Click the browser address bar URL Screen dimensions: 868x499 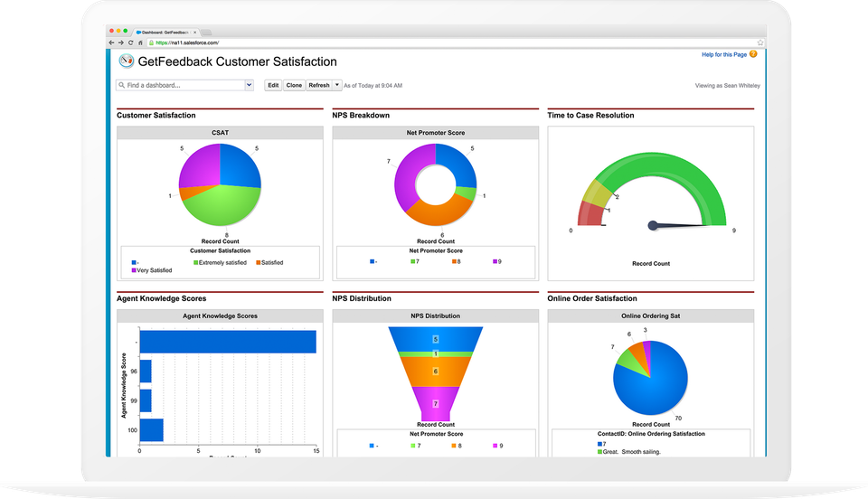(194, 42)
